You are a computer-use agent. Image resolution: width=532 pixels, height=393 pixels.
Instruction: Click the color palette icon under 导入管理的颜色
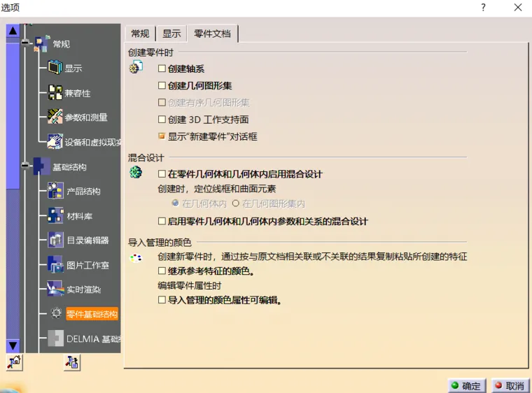(x=136, y=258)
